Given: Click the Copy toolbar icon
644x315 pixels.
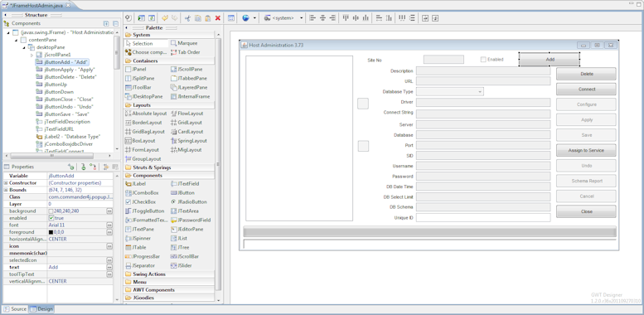Looking at the screenshot, I should point(198,18).
